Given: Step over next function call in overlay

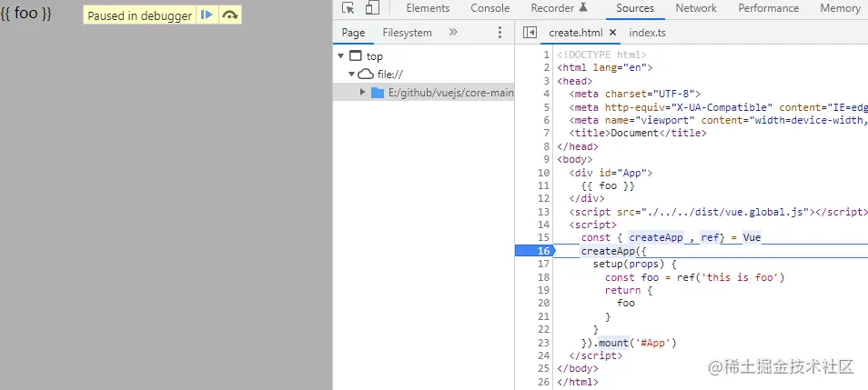Looking at the screenshot, I should click(229, 15).
